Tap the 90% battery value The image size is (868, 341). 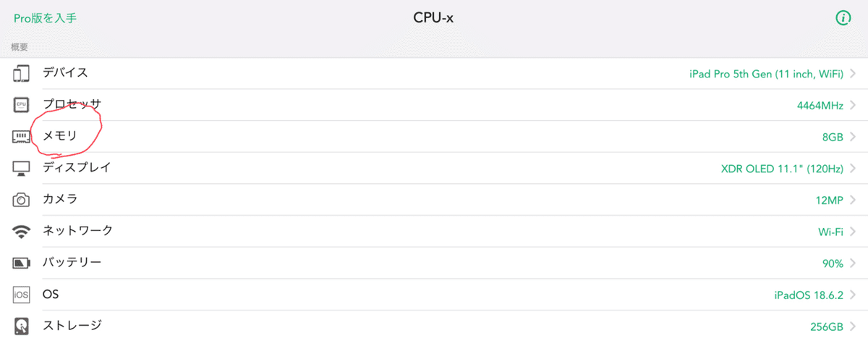coord(833,264)
